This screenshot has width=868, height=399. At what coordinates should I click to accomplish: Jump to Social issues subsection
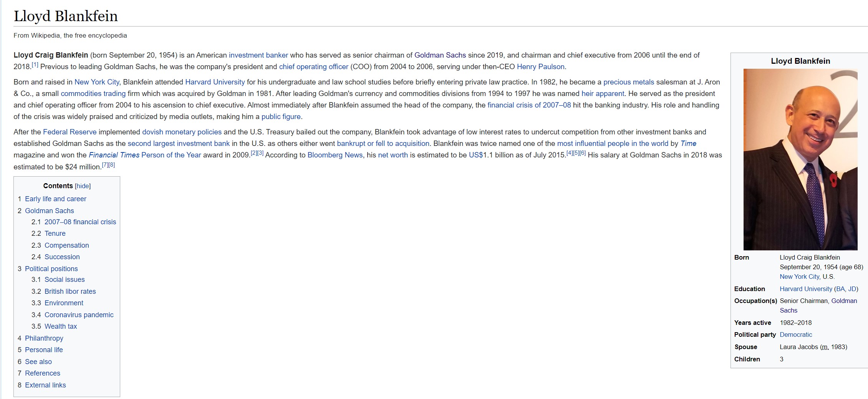(x=65, y=280)
